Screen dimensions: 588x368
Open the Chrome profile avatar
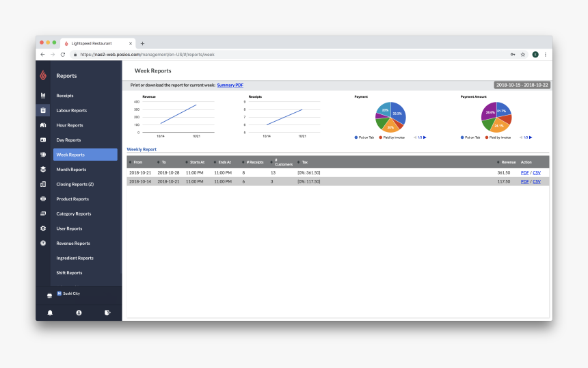535,55
